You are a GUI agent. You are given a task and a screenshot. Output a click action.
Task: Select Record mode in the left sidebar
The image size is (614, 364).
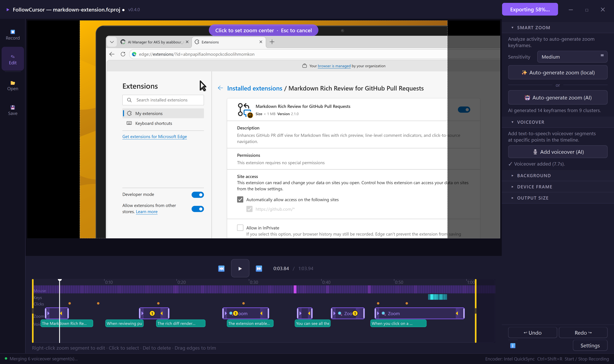point(12,34)
